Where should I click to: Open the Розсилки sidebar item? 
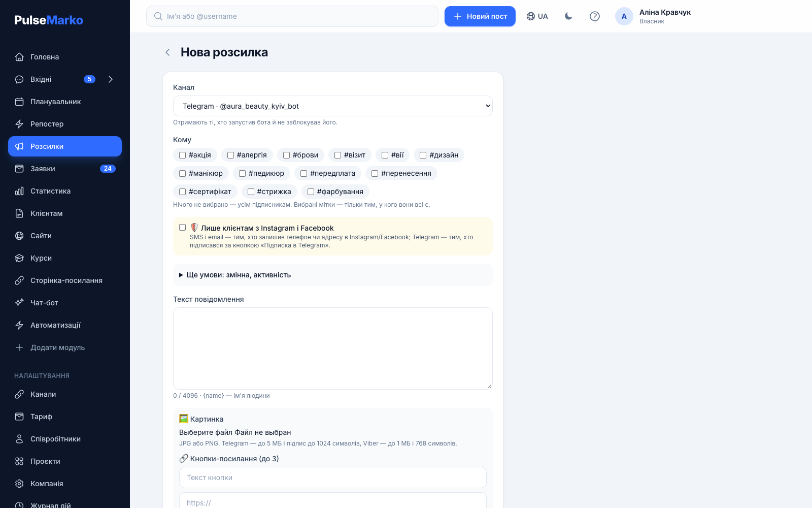(65, 146)
